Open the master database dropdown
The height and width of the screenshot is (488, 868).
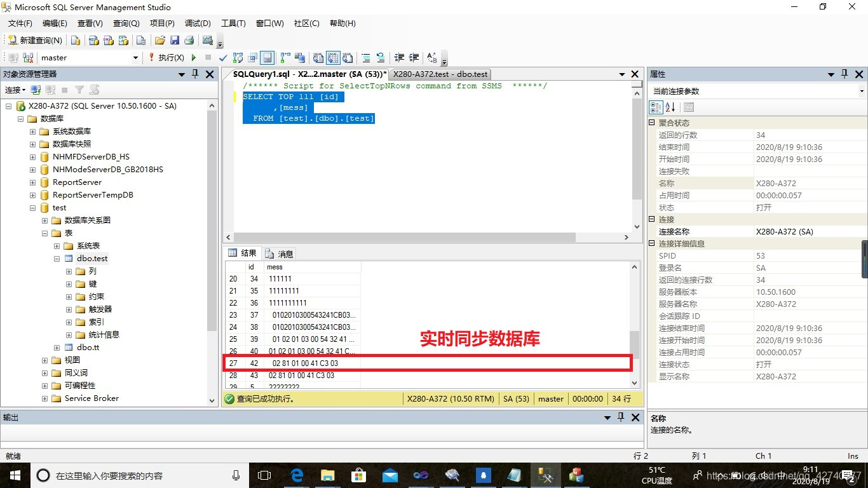coord(135,58)
